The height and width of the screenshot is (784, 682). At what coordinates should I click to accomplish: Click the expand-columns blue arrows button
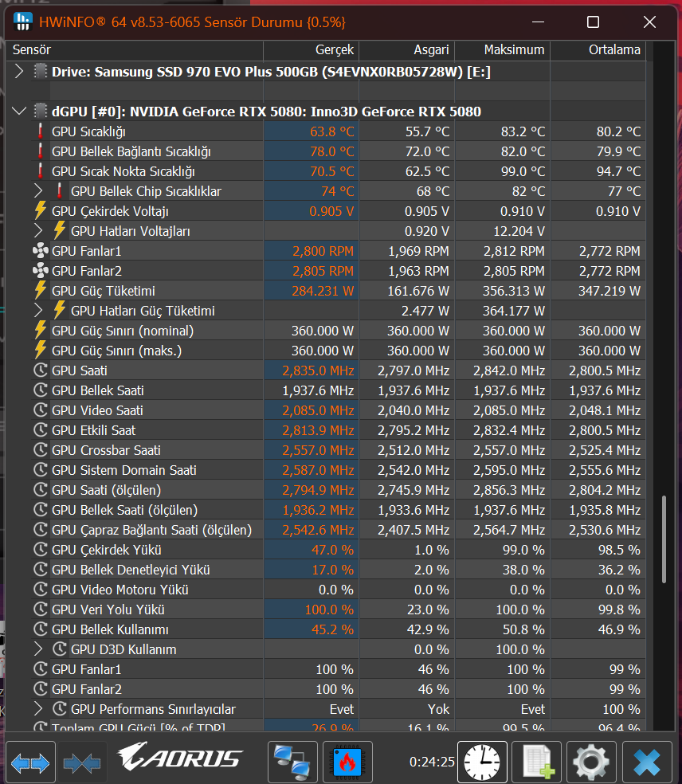pyautogui.click(x=30, y=762)
